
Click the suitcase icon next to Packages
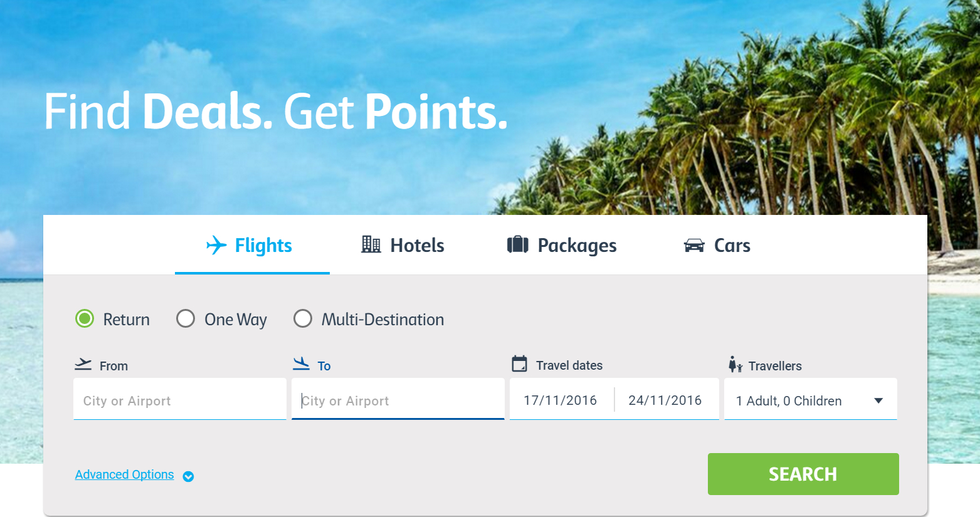[x=516, y=244]
